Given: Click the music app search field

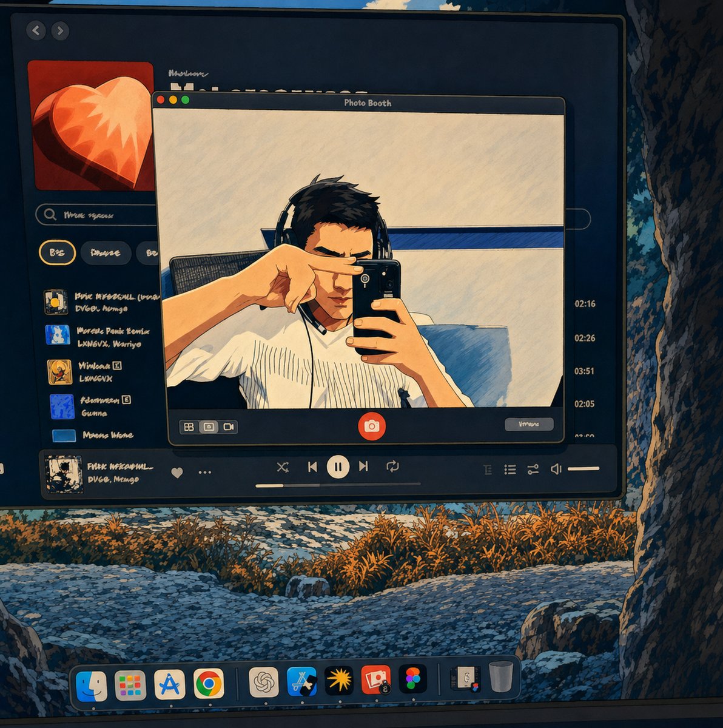Looking at the screenshot, I should pos(97,215).
